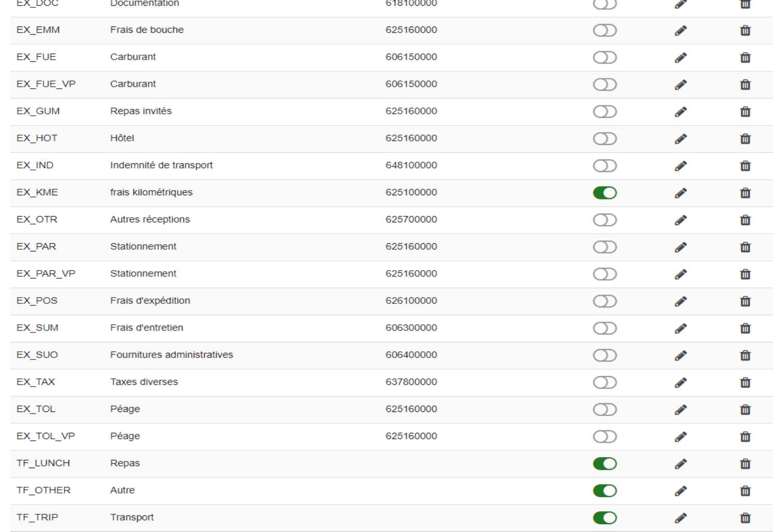Image resolution: width=773 pixels, height=532 pixels.
Task: Turn off the TF_OTHER Autre switch
Action: tap(605, 490)
